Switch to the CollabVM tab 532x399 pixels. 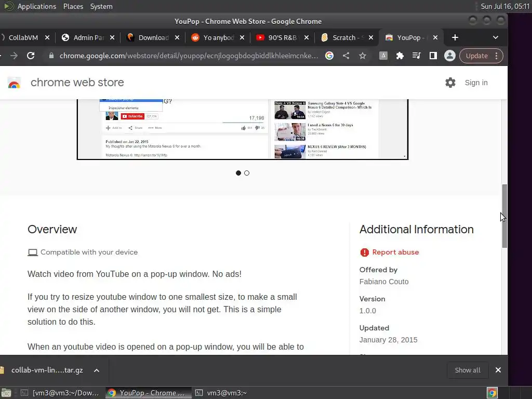[x=23, y=37]
